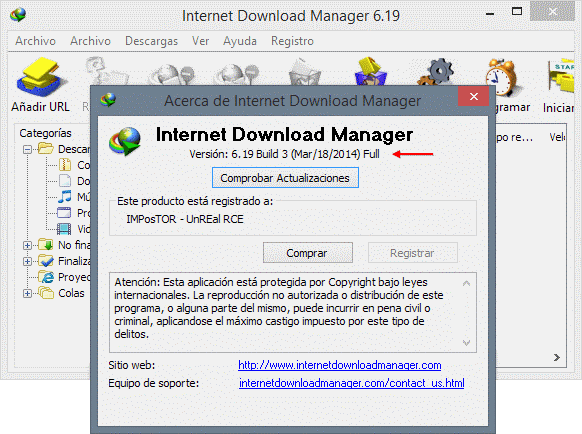
Task: Select the Proyectos explorer icon in tree
Action: [x=46, y=277]
